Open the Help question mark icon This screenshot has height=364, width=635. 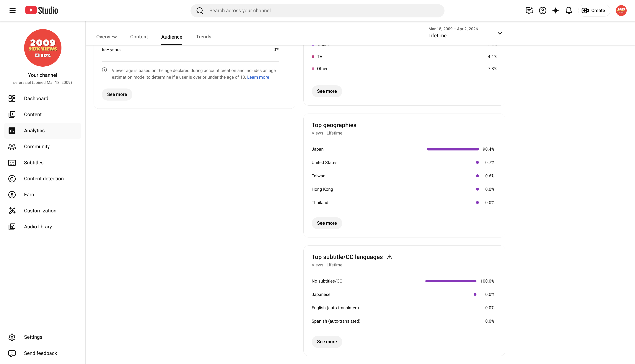pyautogui.click(x=542, y=11)
